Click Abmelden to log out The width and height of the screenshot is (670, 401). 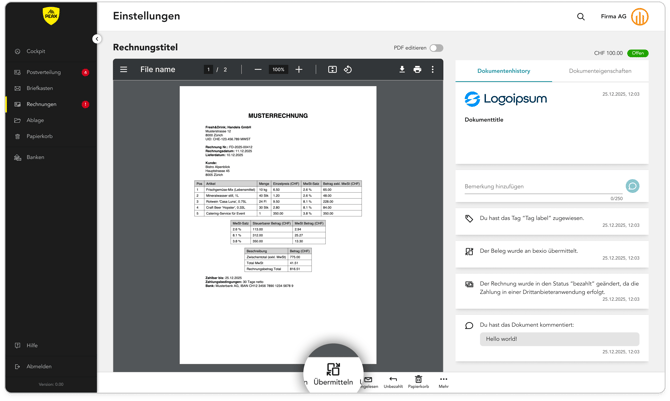tap(39, 366)
